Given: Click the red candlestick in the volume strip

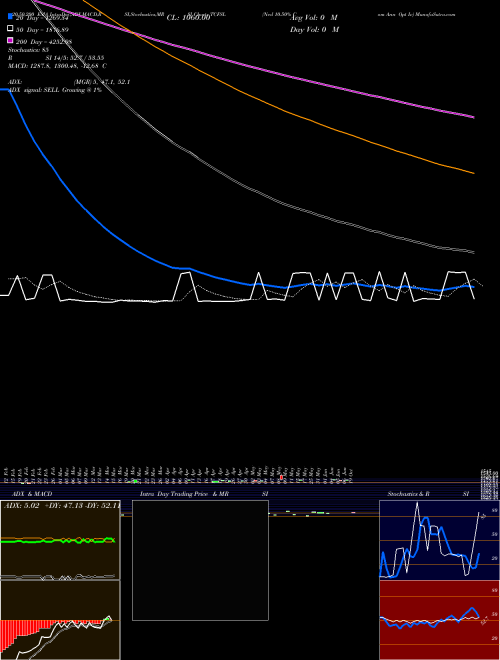Looking at the screenshot, I should pos(281,477).
